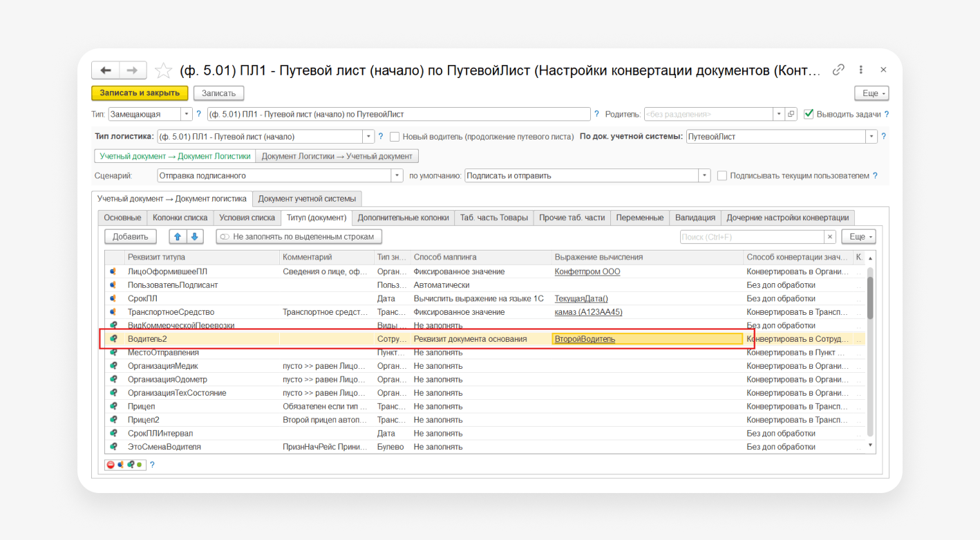Viewport: 980px width, 540px height.
Task: Select the row icon for ЭтоСменаВодителя
Action: (113, 447)
